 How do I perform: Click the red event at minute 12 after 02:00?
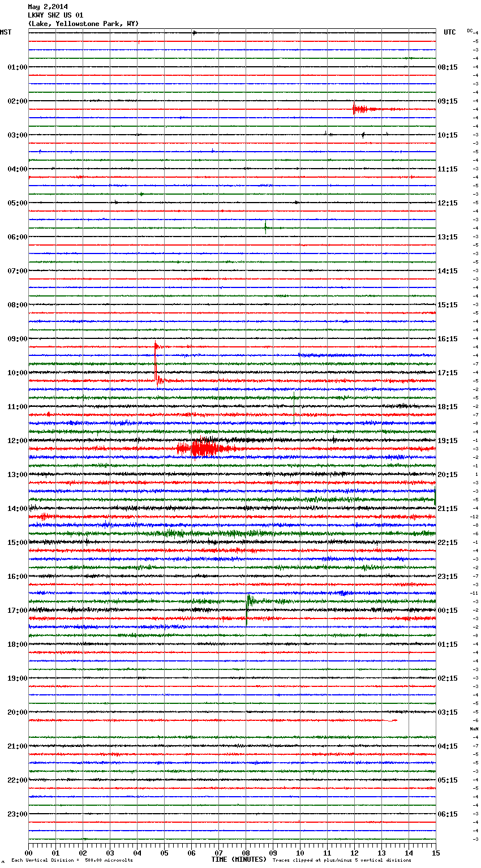362,109
